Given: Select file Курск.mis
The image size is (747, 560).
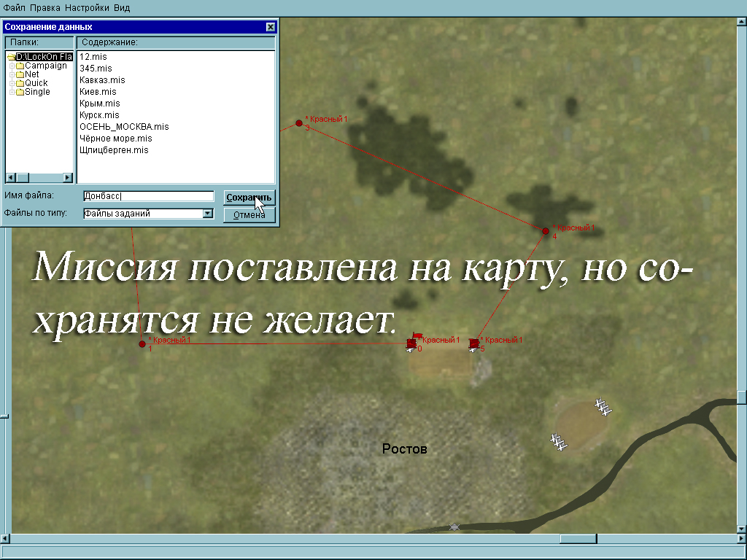Looking at the screenshot, I should click(x=99, y=114).
